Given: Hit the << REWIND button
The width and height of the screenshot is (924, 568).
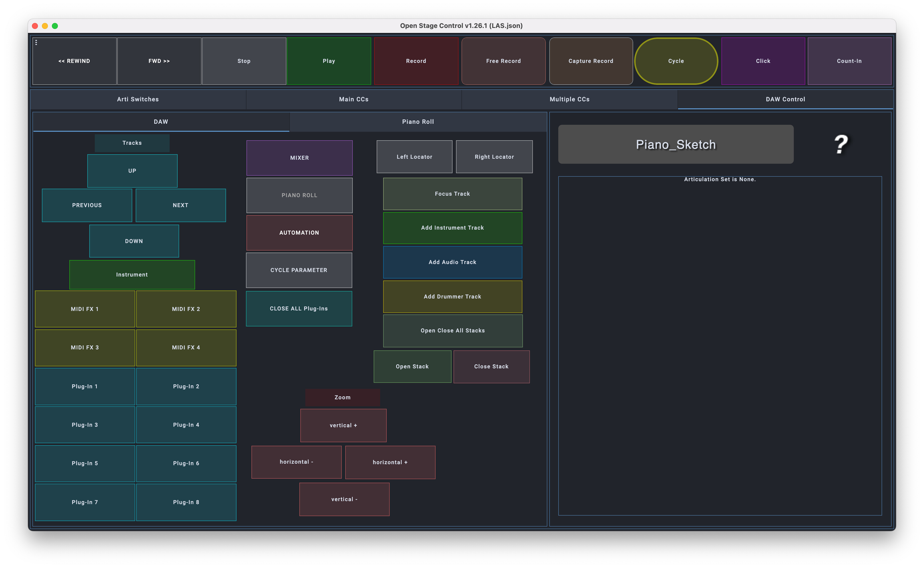Looking at the screenshot, I should click(74, 61).
